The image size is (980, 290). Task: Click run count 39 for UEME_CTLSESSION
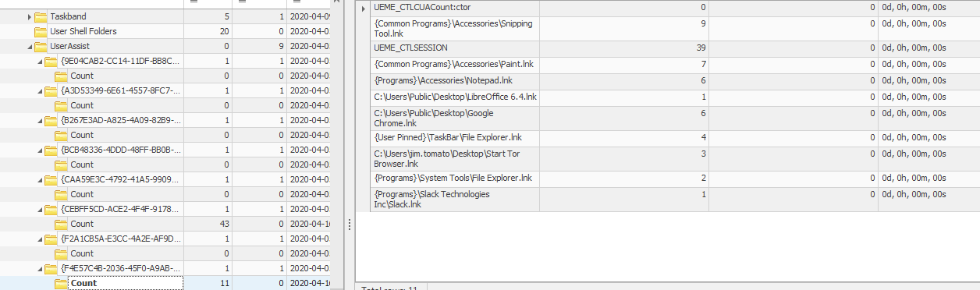pyautogui.click(x=701, y=48)
